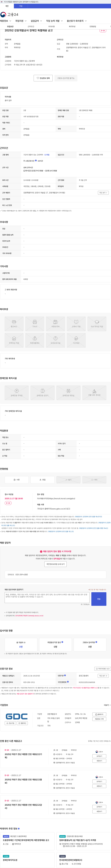Open the 채용정보 이력 button
Viewport: 111px width, 868px height.
tap(99, 719)
